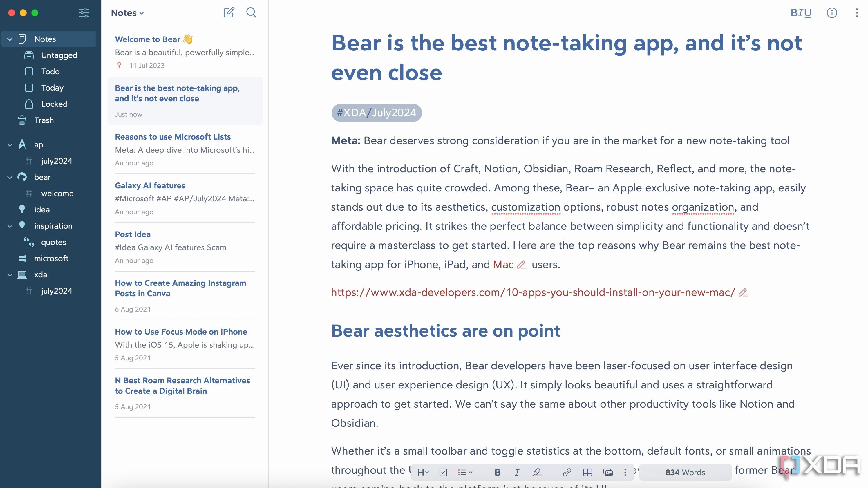This screenshot has height=488, width=868.
Task: Edit the Mac link pencil icon
Action: click(521, 265)
